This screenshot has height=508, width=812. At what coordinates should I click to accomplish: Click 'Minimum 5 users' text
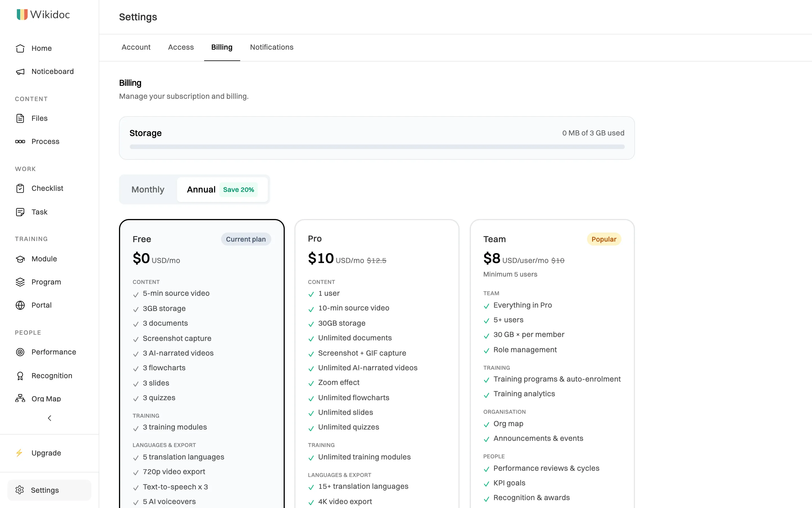click(510, 274)
